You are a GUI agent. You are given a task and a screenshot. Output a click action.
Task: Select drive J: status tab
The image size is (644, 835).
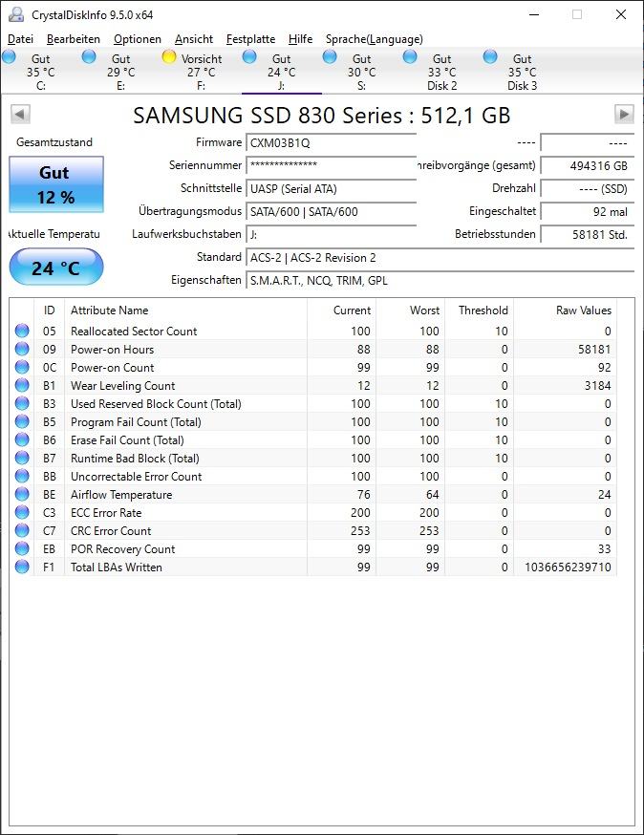tap(281, 72)
